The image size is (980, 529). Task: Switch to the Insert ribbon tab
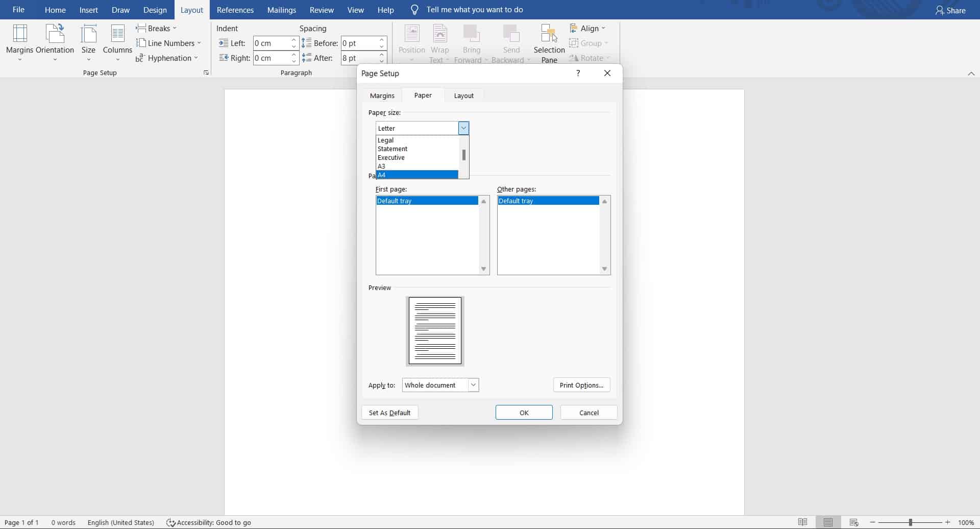tap(89, 10)
